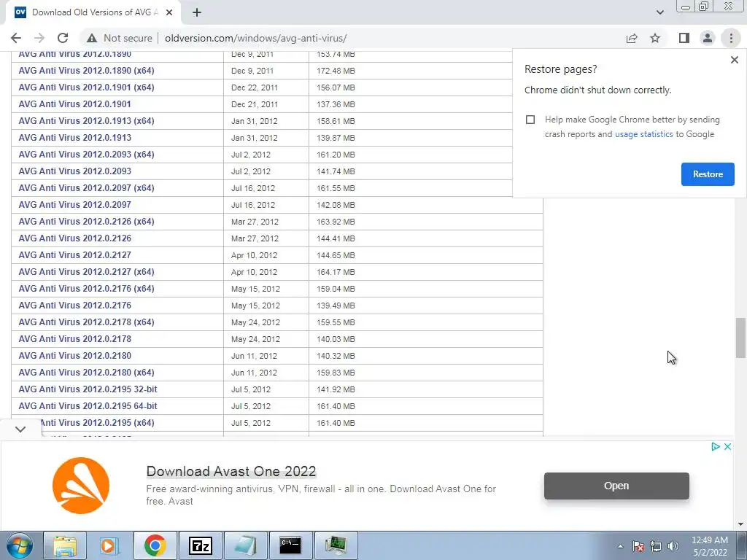Open the system monitor taskbar icon
747x560 pixels.
336,545
